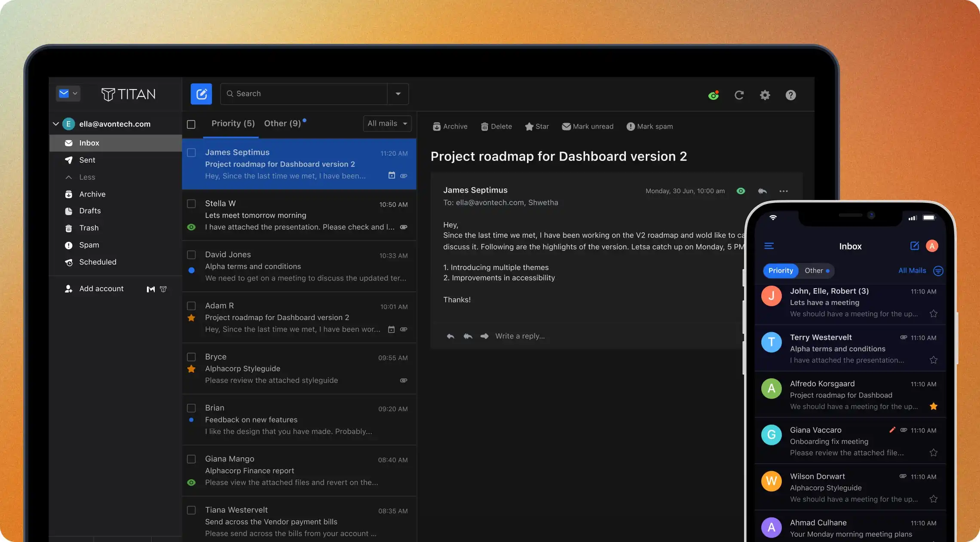Open the Giana Vaccaro email on phone
This screenshot has height=542, width=980.
tap(850, 441)
